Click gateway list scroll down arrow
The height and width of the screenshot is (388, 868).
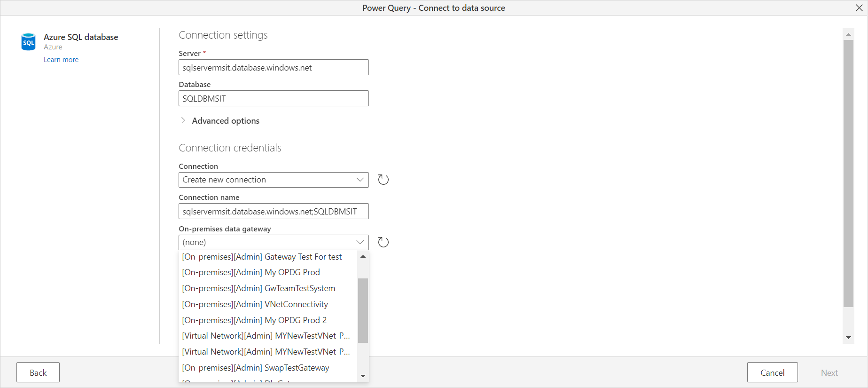(363, 376)
